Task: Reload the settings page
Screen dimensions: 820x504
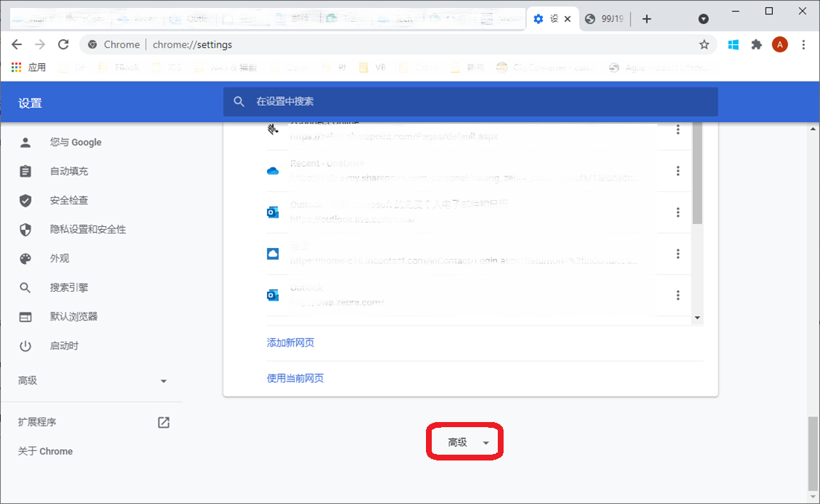Action: [x=63, y=44]
